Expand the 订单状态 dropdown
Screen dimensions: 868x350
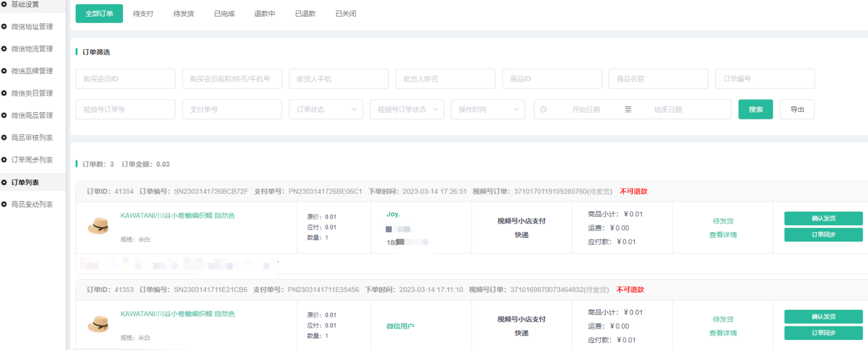tap(326, 109)
